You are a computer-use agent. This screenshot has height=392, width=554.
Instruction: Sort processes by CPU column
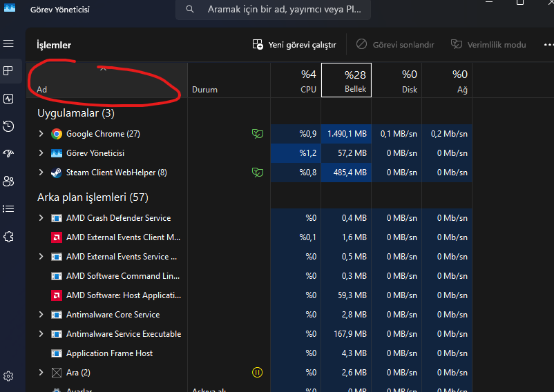pyautogui.click(x=296, y=81)
